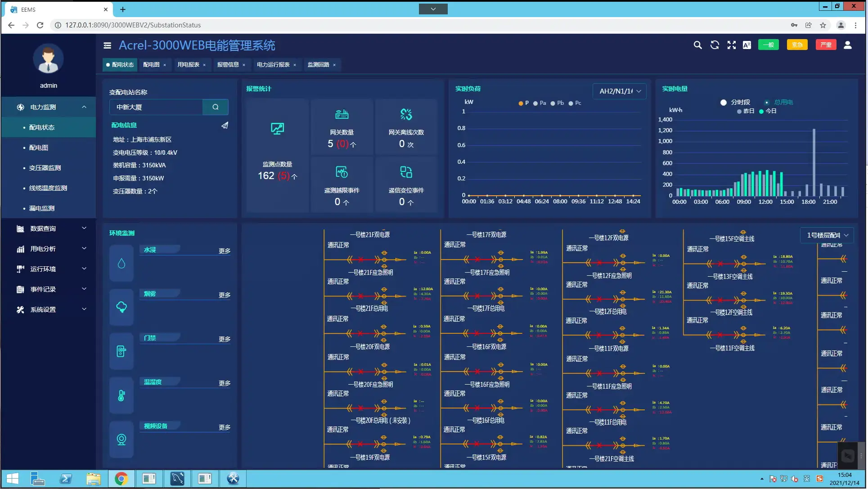Click the navigation arrow beside 配电信息

tap(225, 126)
